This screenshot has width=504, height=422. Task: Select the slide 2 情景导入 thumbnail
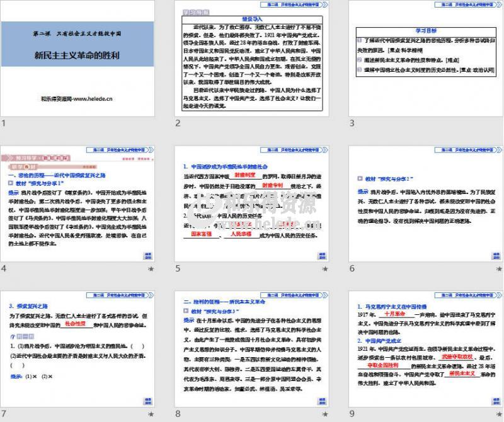[x=251, y=59]
